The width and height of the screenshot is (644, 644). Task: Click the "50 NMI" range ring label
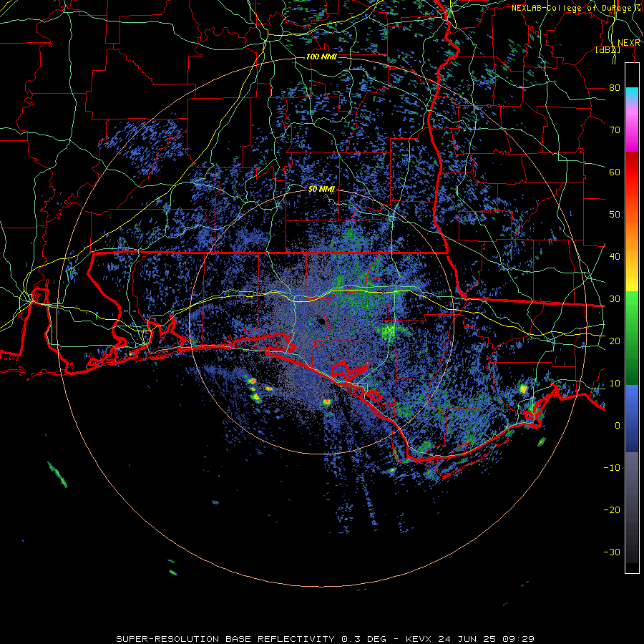tap(321, 190)
